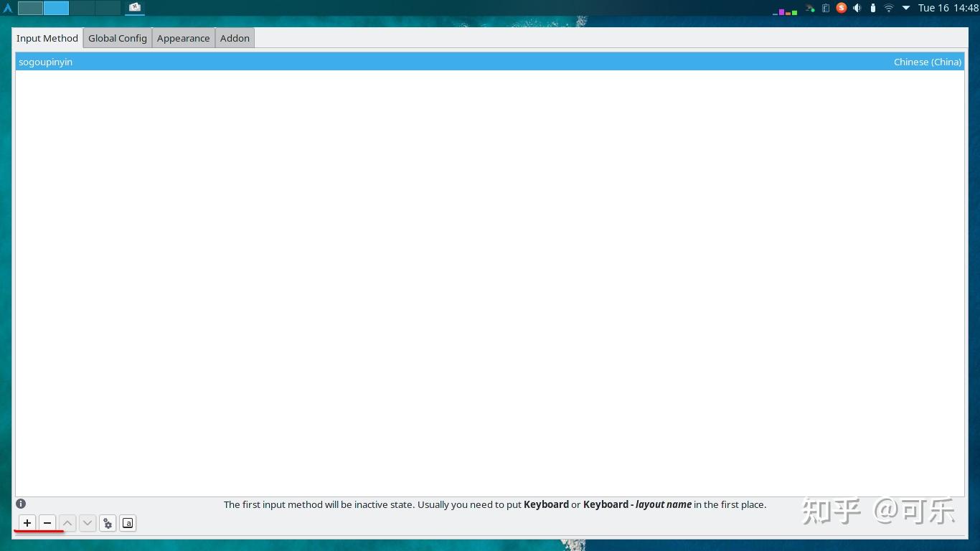The height and width of the screenshot is (551, 980).
Task: Move sogoupinyin up with the up arrow icon
Action: tap(67, 523)
